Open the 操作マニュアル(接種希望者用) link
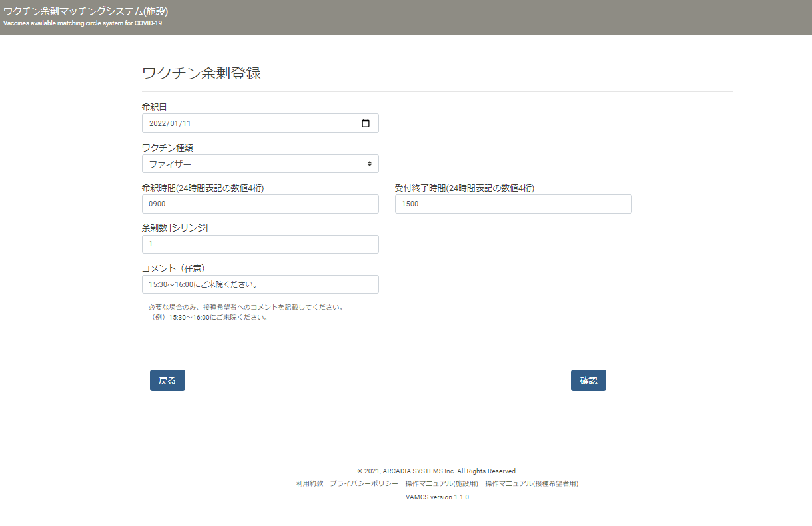This screenshot has height=526, width=812. click(532, 484)
